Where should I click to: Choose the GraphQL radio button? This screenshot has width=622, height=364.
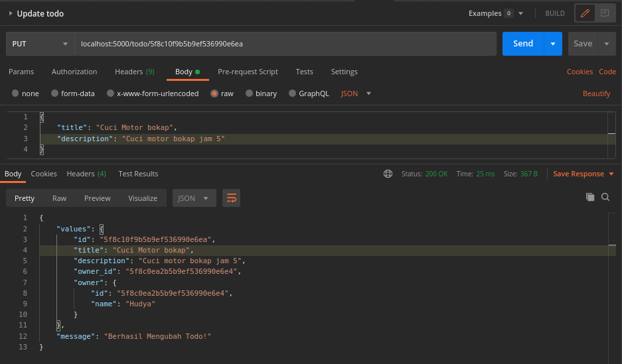pyautogui.click(x=292, y=93)
